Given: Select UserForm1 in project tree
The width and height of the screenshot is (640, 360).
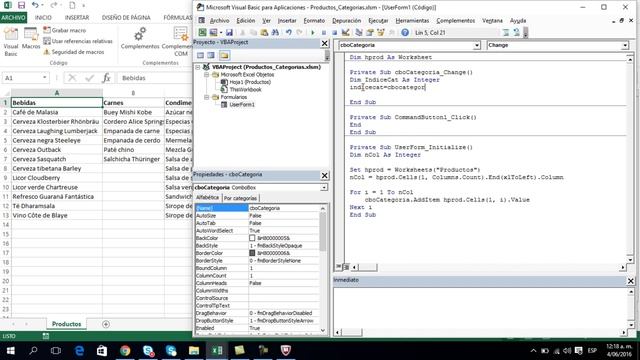Looking at the screenshot, I should 242,105.
